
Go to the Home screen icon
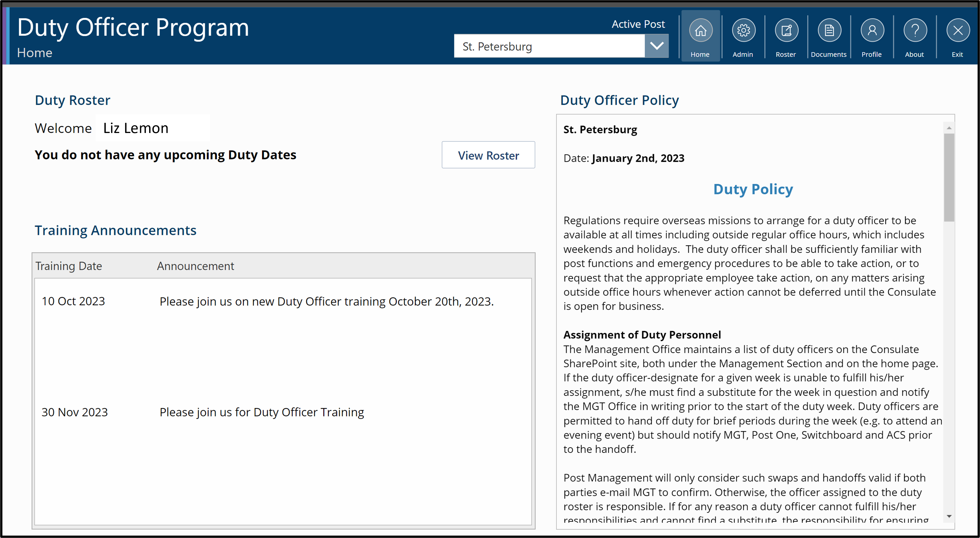[700, 30]
